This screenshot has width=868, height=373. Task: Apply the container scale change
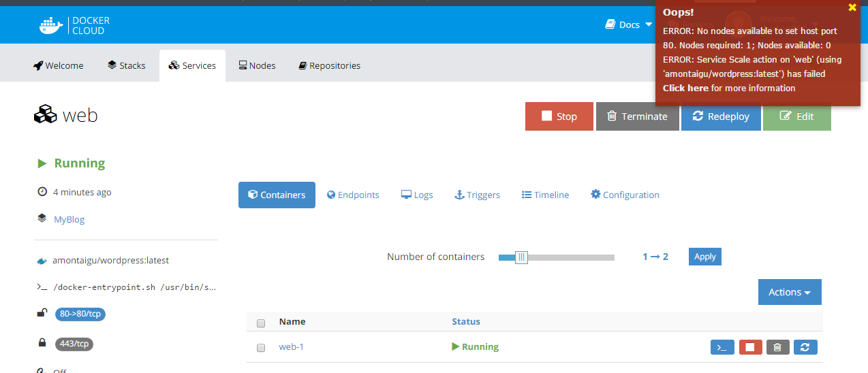[x=704, y=257]
